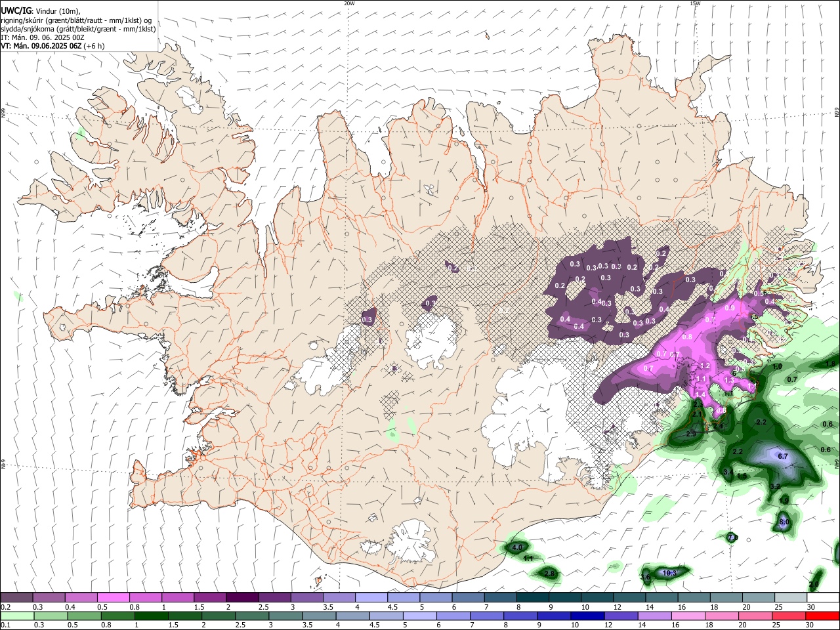Viewport: 840px width, 630px height.
Task: Click the 3.2 rainfall value
Action: (x=775, y=487)
